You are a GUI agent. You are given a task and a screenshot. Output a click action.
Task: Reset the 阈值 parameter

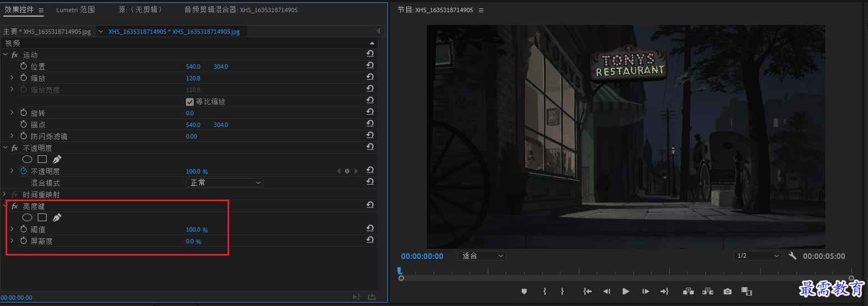click(370, 228)
